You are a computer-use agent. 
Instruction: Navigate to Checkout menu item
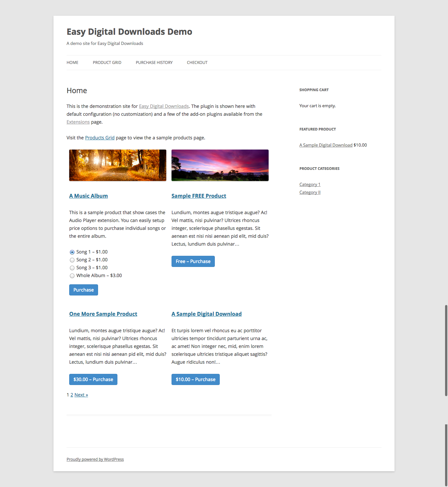[x=197, y=63]
